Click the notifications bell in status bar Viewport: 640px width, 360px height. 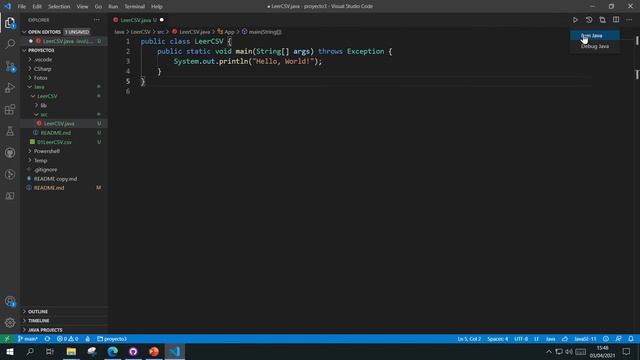(631, 339)
